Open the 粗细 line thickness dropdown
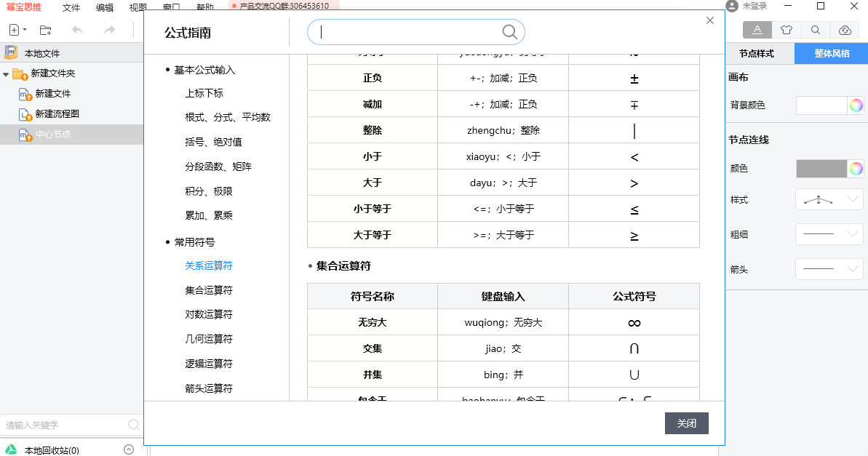Image resolution: width=868 pixels, height=456 pixels. point(829,234)
